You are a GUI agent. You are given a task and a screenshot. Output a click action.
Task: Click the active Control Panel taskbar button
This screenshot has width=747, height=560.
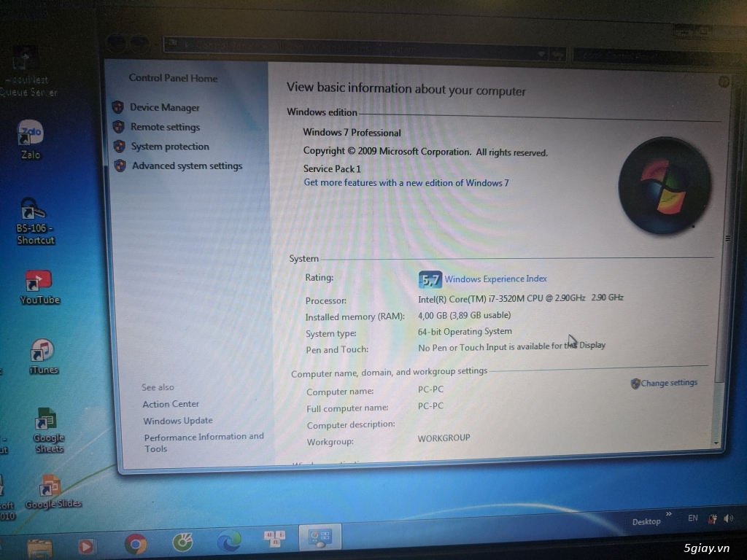click(320, 536)
